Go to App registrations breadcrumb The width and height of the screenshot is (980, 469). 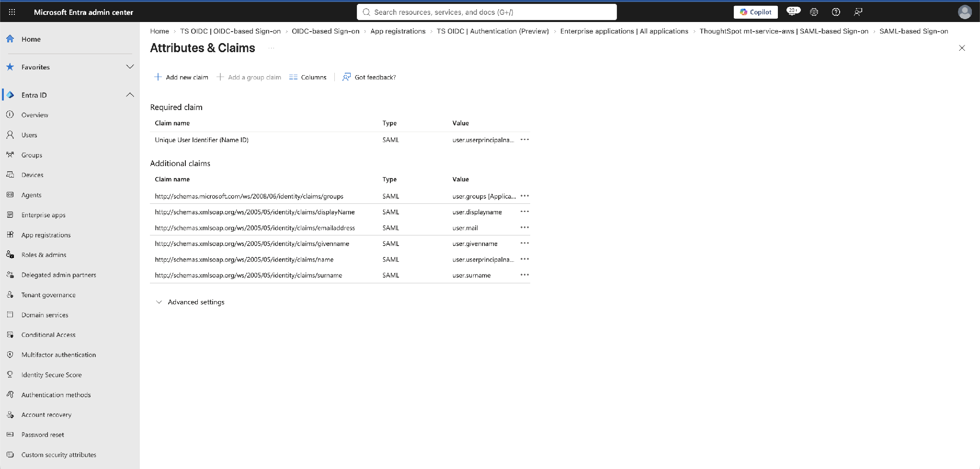click(398, 31)
